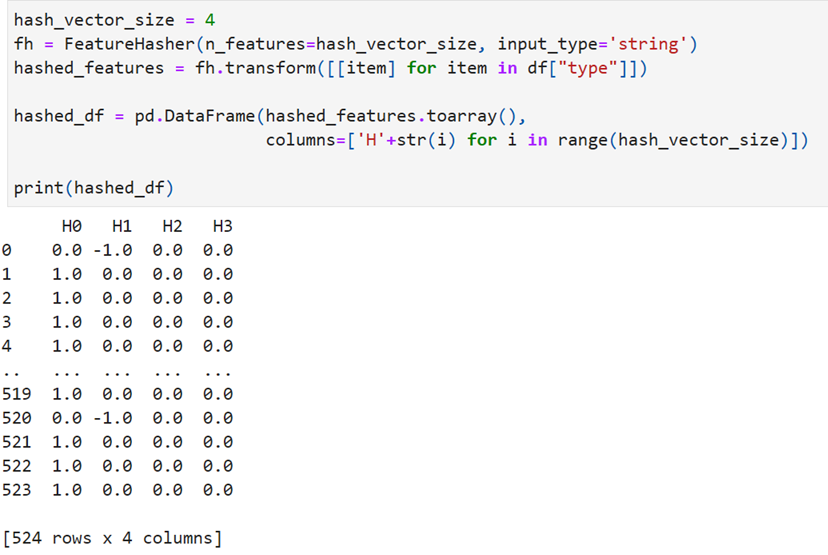Click the n_features parameter in code
This screenshot has height=555, width=828.
pyautogui.click(x=255, y=44)
